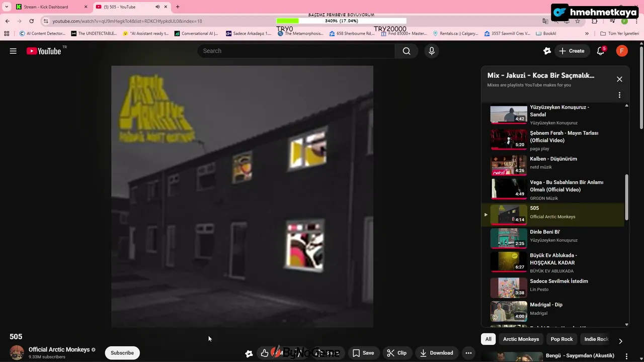
Task: Play Büyük Ev Ablukada - Hoşçakal Kadar
Action: pos(552,262)
